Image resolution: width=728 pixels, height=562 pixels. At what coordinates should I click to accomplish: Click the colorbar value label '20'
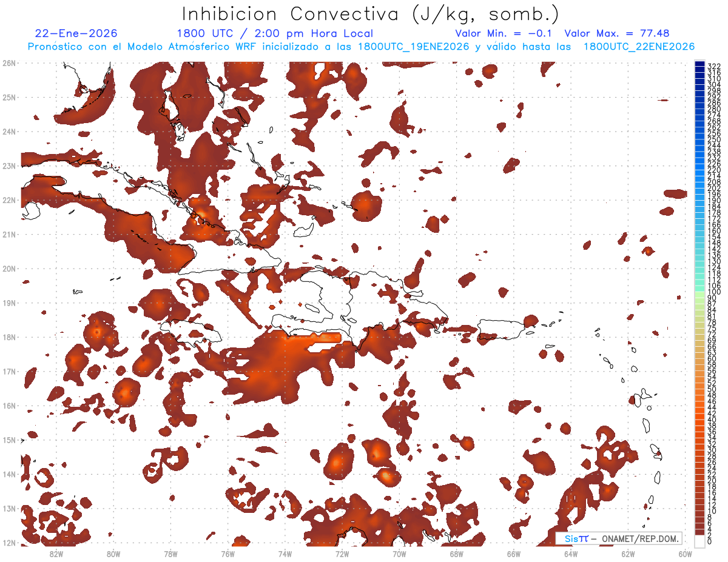[x=712, y=480]
